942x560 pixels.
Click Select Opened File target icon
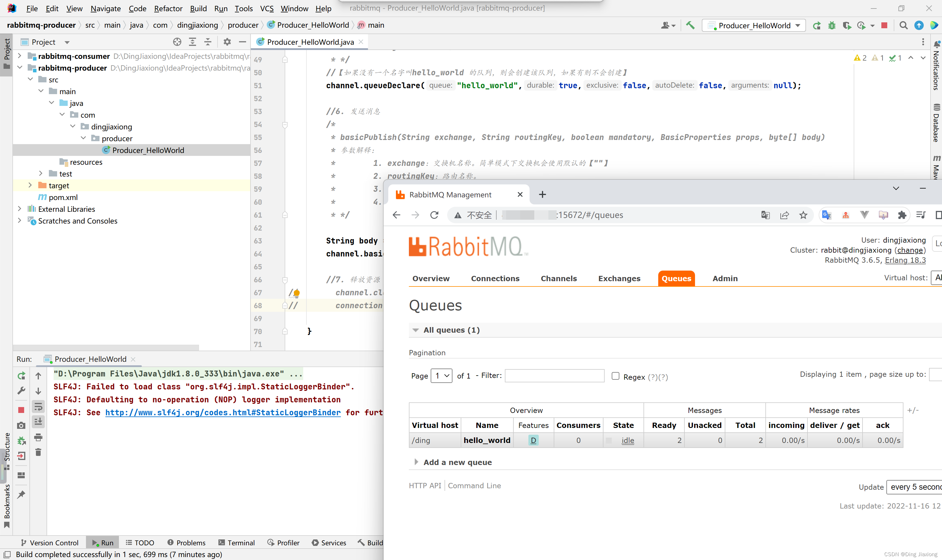tap(177, 42)
